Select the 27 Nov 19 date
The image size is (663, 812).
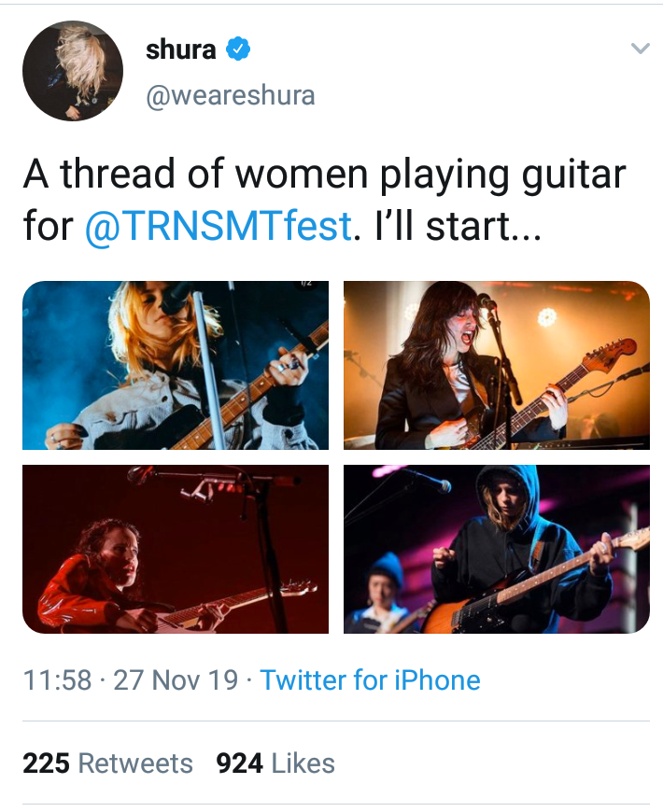pyautogui.click(x=176, y=679)
